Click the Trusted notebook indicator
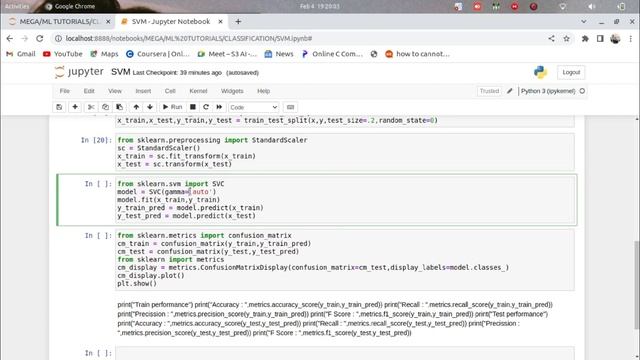Viewport: 640px width, 360px height. coord(489,91)
